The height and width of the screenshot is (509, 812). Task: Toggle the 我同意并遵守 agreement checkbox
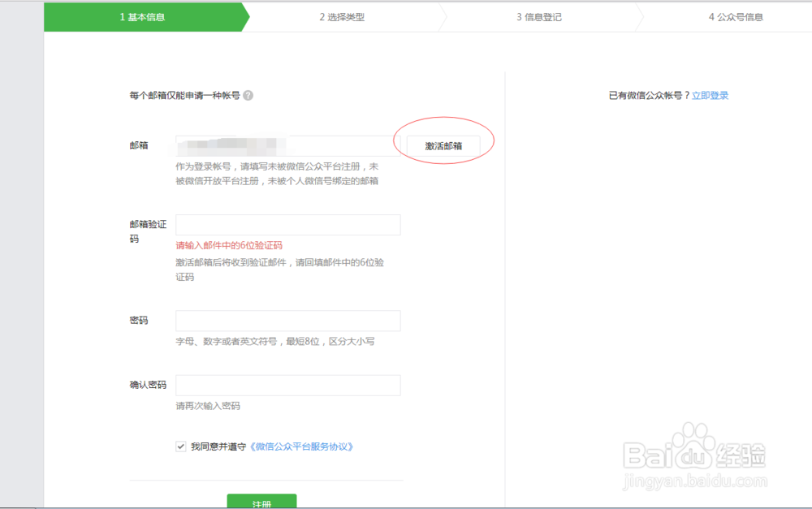pyautogui.click(x=181, y=446)
